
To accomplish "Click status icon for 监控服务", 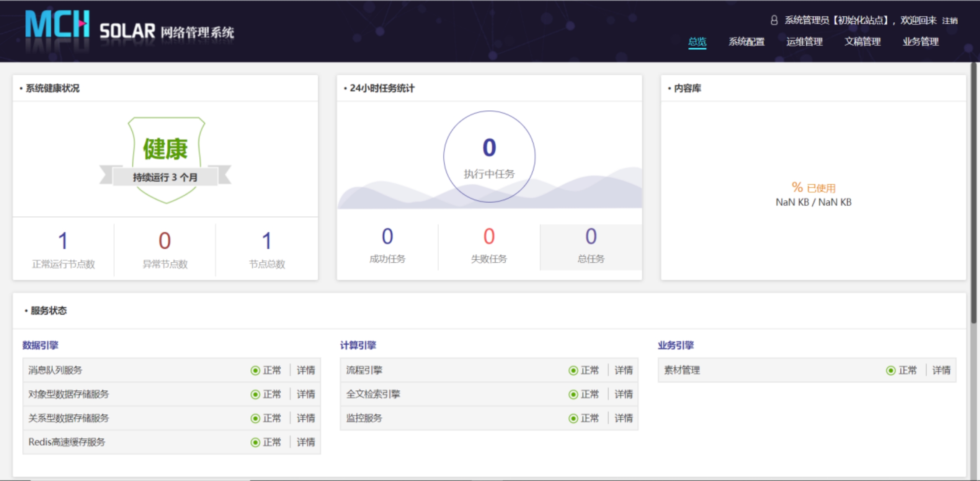I will (573, 418).
